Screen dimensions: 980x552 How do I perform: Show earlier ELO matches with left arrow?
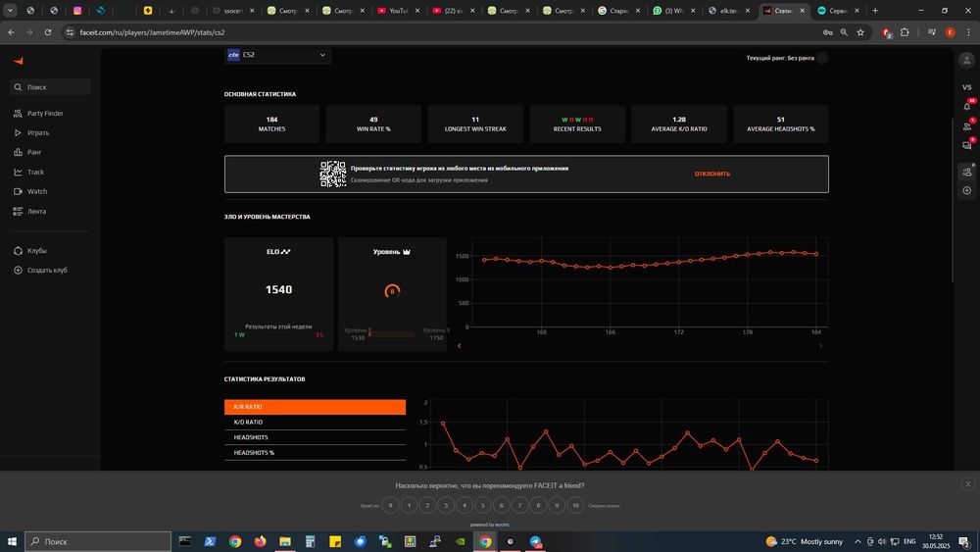click(x=460, y=346)
